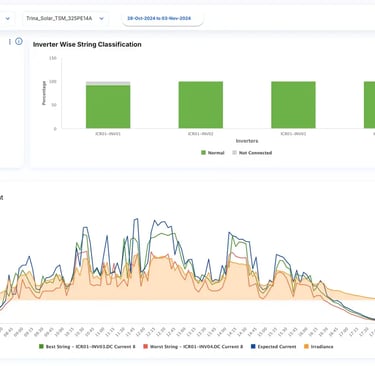375x366 pixels.
Task: Click the grey Not Connected segment on first bar
Action: (x=108, y=83)
